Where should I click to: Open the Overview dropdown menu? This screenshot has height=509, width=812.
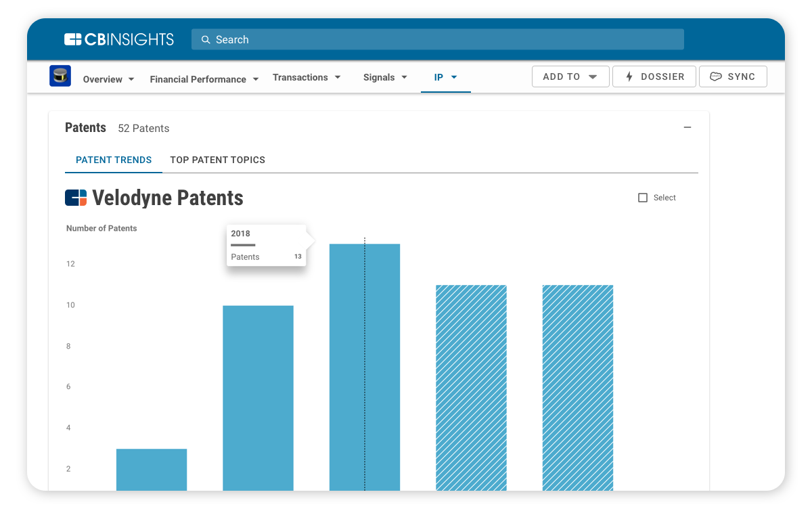tap(109, 79)
